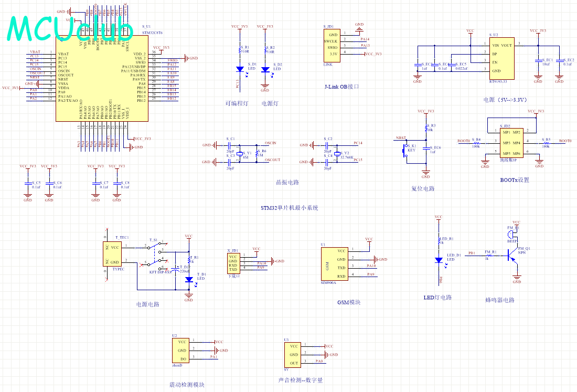Viewport: 577px width, 392px height.
Task: Click the '可编程灯' caption
Action: 237,104
